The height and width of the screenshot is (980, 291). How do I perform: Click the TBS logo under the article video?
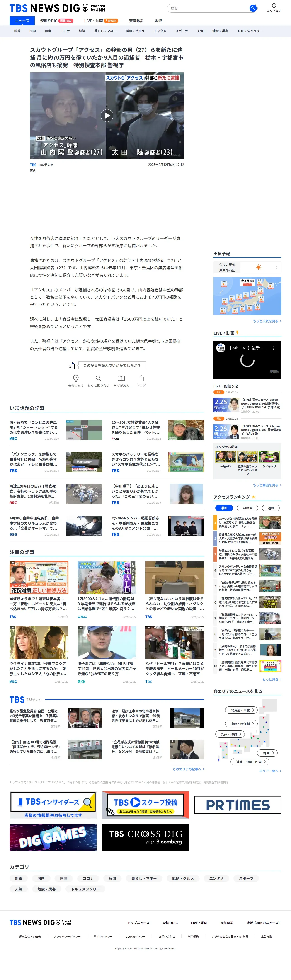pyautogui.click(x=33, y=165)
